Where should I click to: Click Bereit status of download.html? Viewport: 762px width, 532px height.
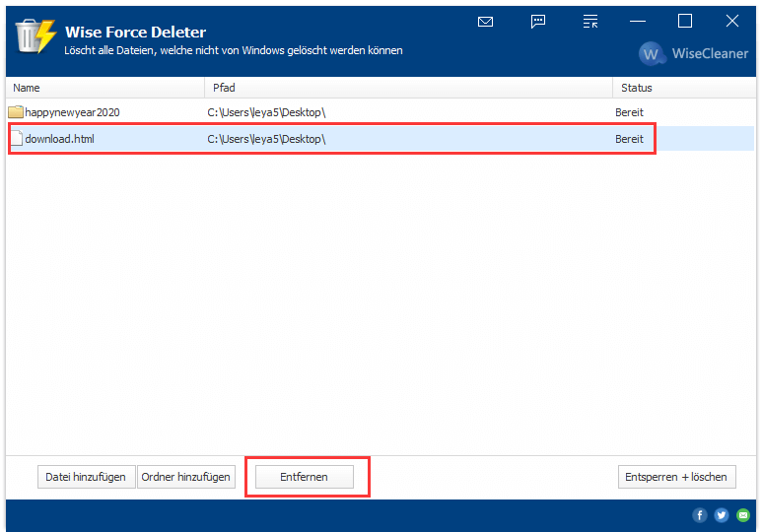629,139
